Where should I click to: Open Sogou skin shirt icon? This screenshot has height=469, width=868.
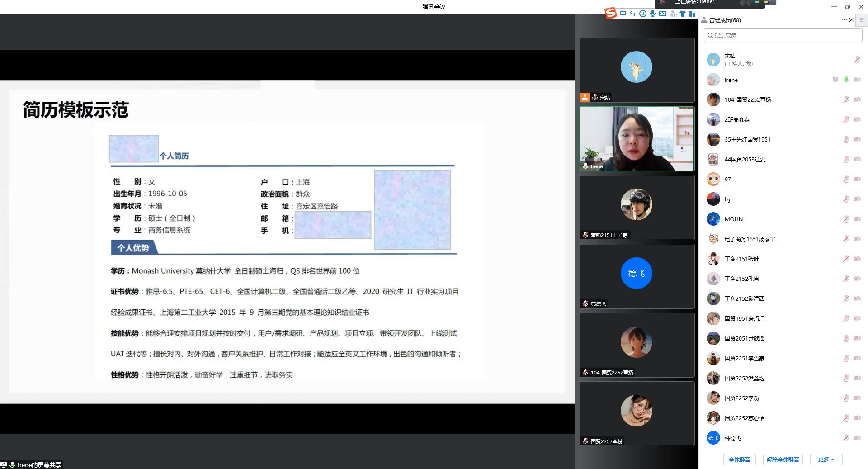tap(683, 14)
